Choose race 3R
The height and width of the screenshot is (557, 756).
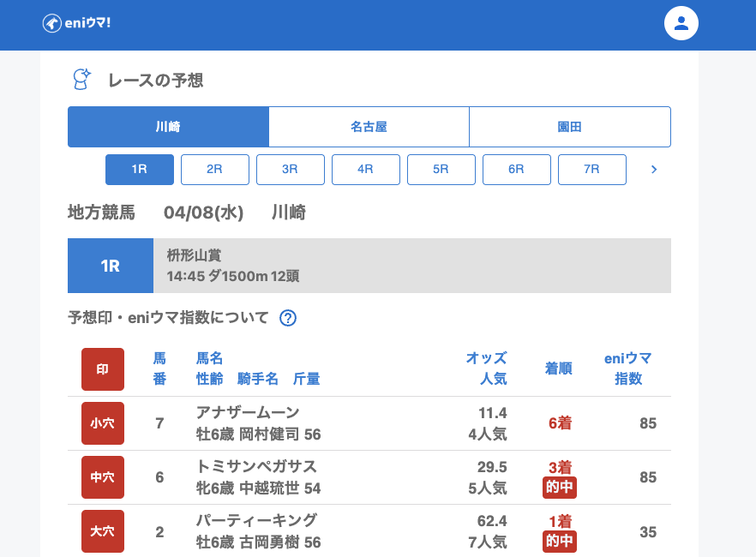pyautogui.click(x=291, y=170)
